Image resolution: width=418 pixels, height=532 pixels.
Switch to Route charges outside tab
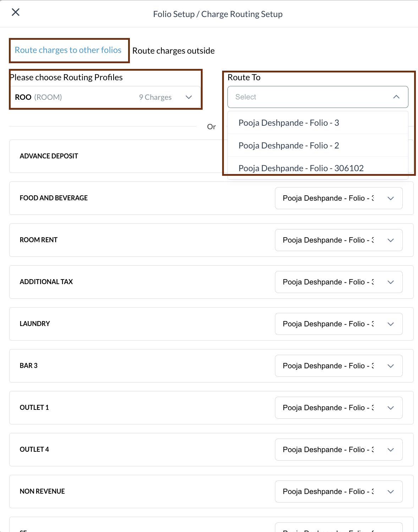[173, 51]
